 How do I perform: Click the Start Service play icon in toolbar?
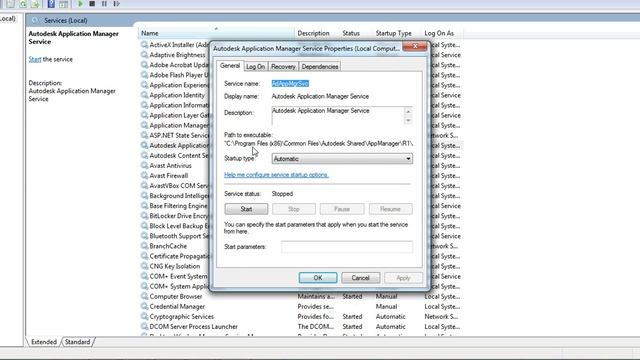[80, 4]
